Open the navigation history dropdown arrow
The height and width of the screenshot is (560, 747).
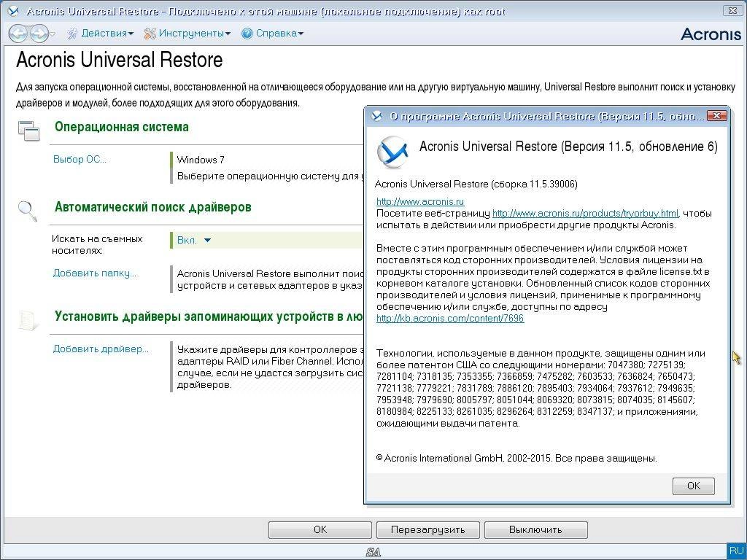click(53, 34)
